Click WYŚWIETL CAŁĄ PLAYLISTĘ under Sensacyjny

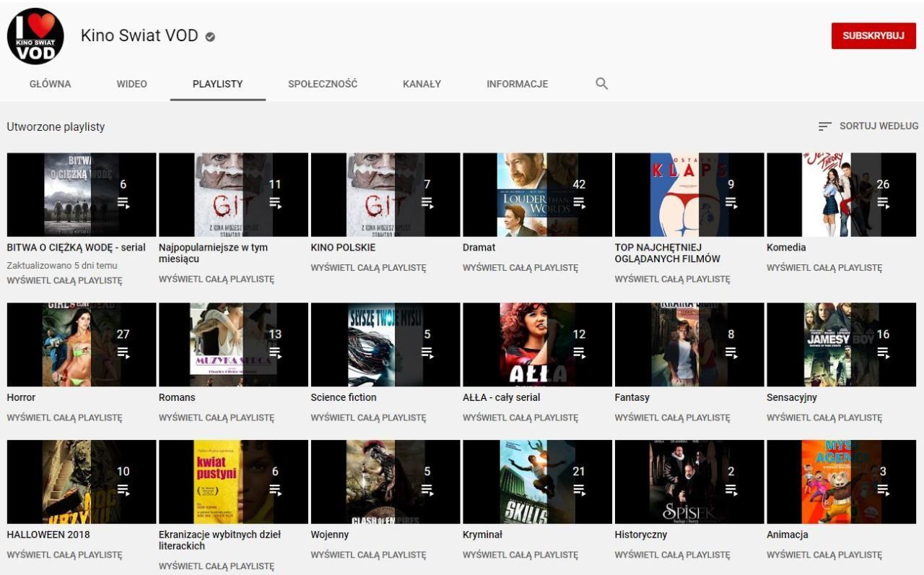(x=824, y=418)
